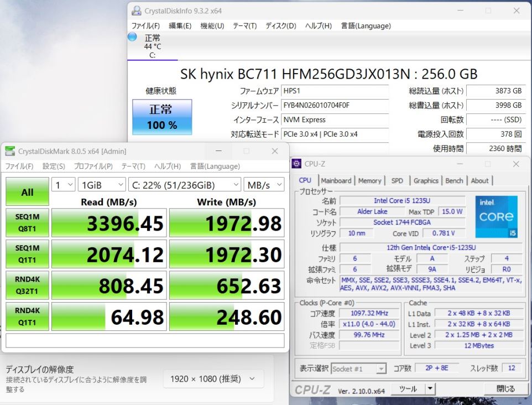The width and height of the screenshot is (532, 405).
Task: Click the power-on hours 2360 時間
Action: [x=496, y=148]
